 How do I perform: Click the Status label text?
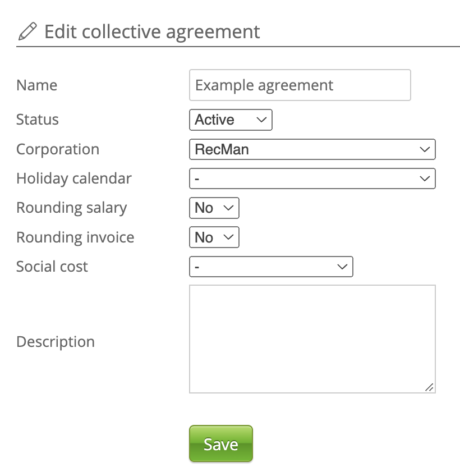[x=38, y=120]
